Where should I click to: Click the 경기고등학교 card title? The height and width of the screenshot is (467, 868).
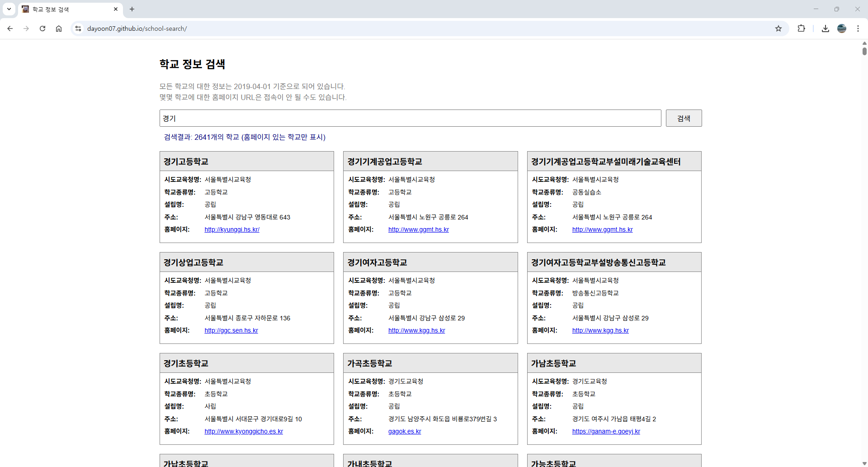pos(186,162)
